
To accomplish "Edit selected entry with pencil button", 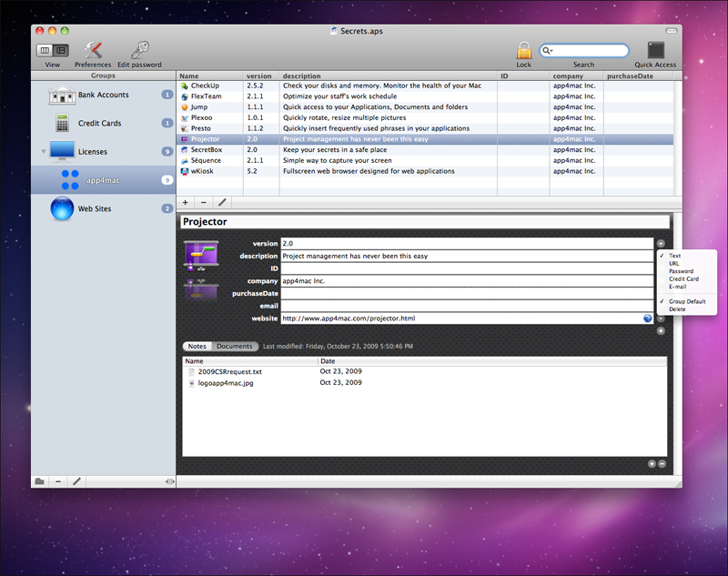I will [x=222, y=202].
